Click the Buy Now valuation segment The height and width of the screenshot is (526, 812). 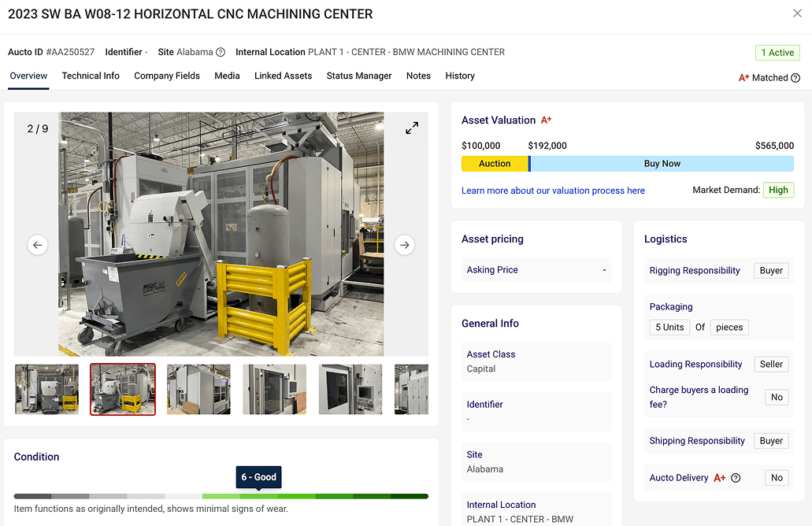click(664, 163)
